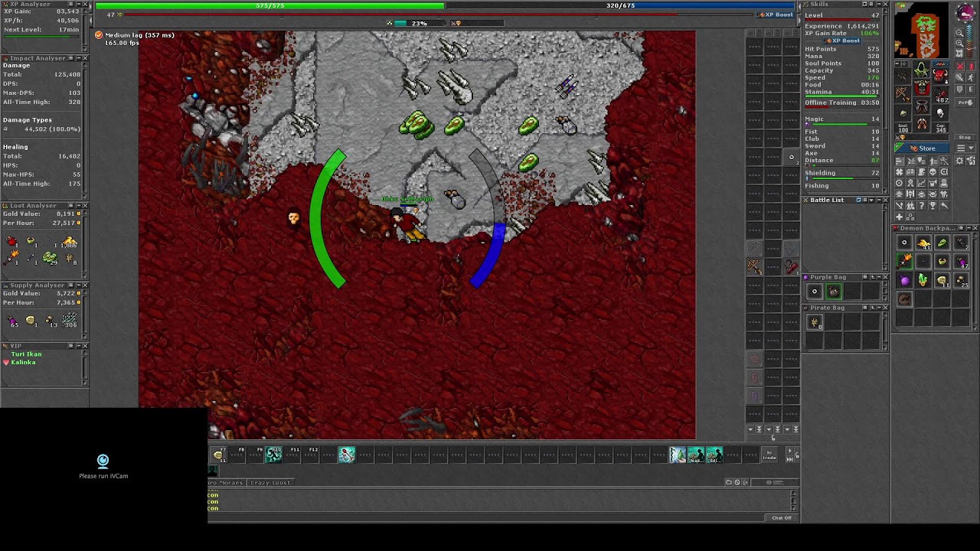Click next action bar page arrow
Screen dimensions: 980x551
[789, 451]
